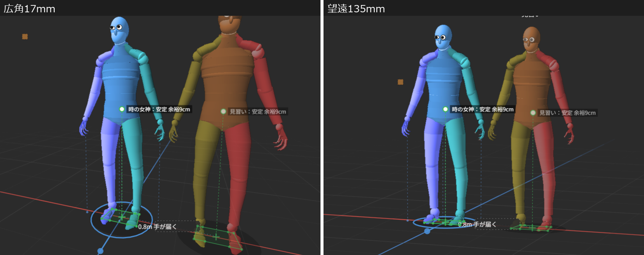The image size is (644, 255).
Task: Click the 時の女神 stability label in the 広角17mm view
Action: click(159, 109)
